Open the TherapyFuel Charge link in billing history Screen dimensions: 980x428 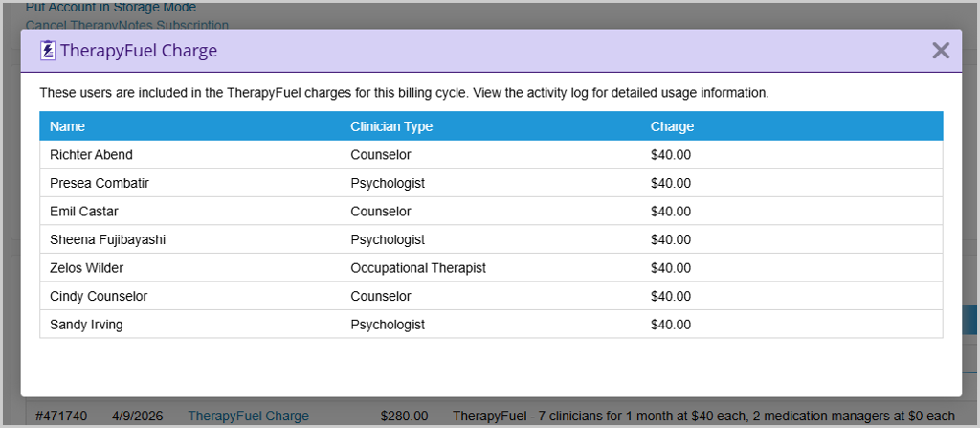point(248,416)
